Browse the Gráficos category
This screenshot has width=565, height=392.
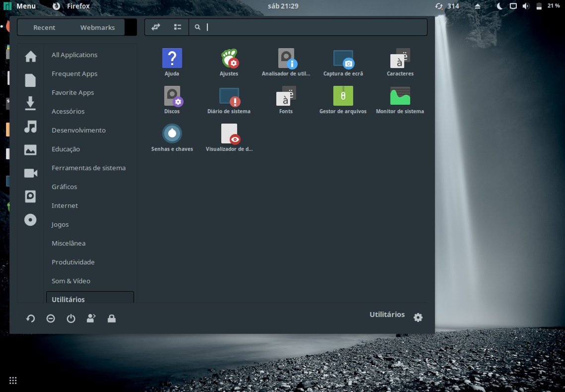[64, 187]
